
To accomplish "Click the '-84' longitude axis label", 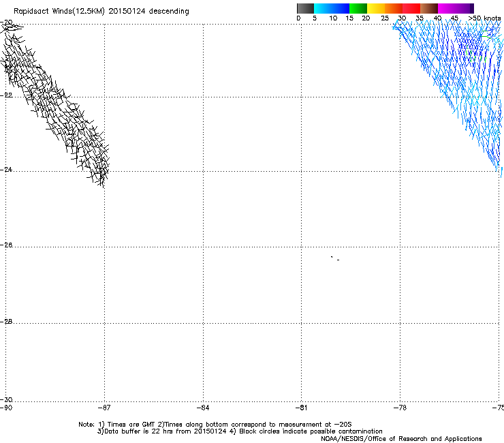I will point(203,408).
